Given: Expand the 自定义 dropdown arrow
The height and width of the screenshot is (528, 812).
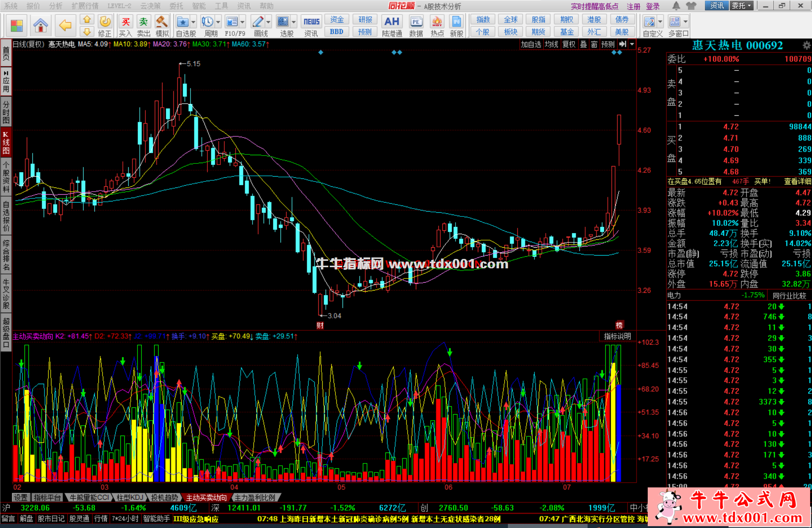Looking at the screenshot, I should tap(660, 22).
